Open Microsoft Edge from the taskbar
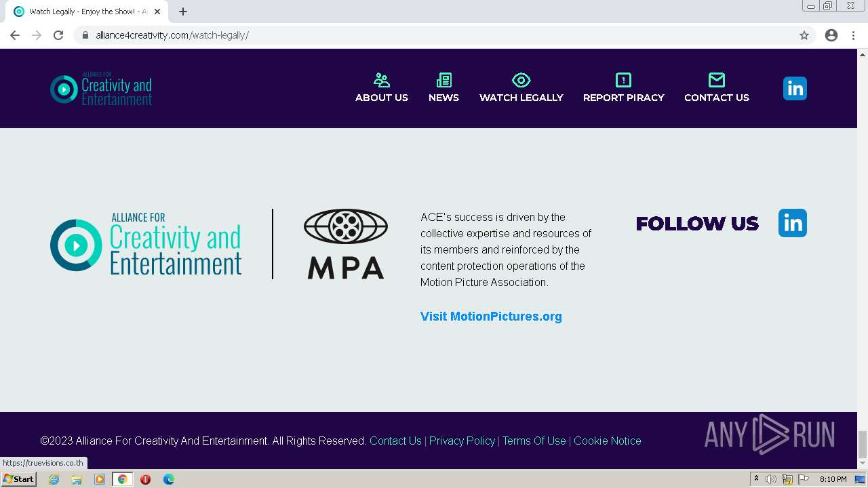 pos(169,479)
